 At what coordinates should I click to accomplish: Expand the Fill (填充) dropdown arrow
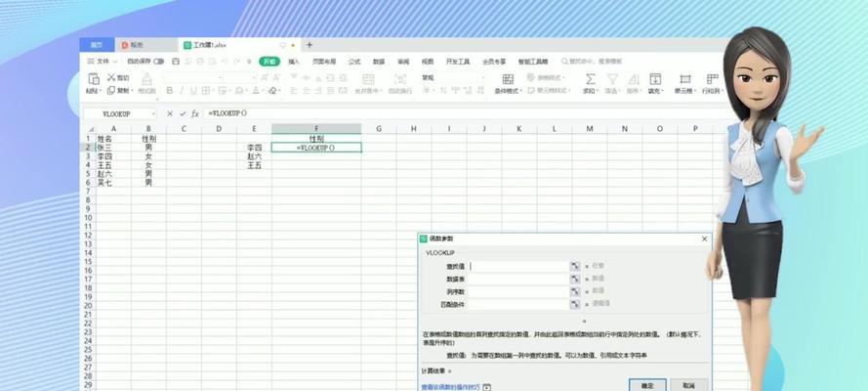[662, 91]
